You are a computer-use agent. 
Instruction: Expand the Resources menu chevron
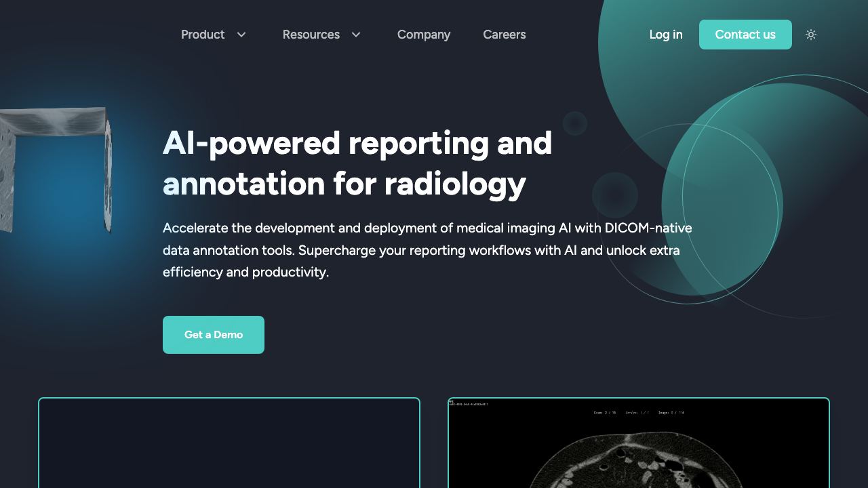click(356, 35)
